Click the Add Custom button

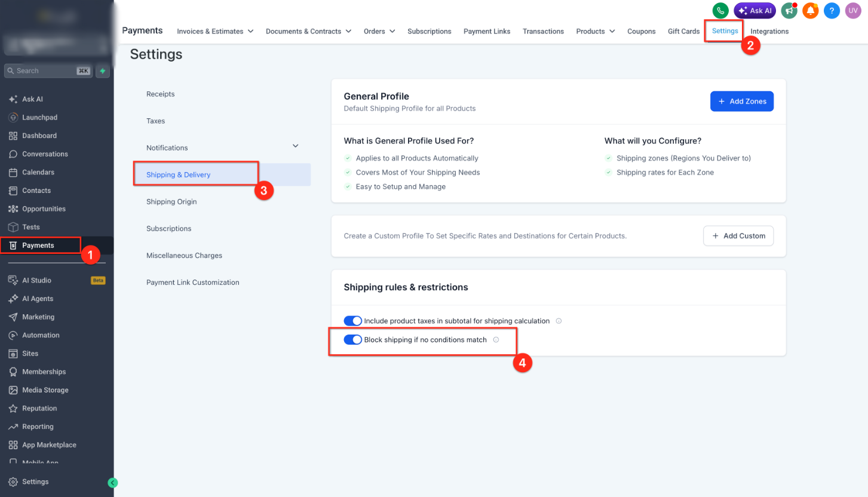tap(738, 236)
